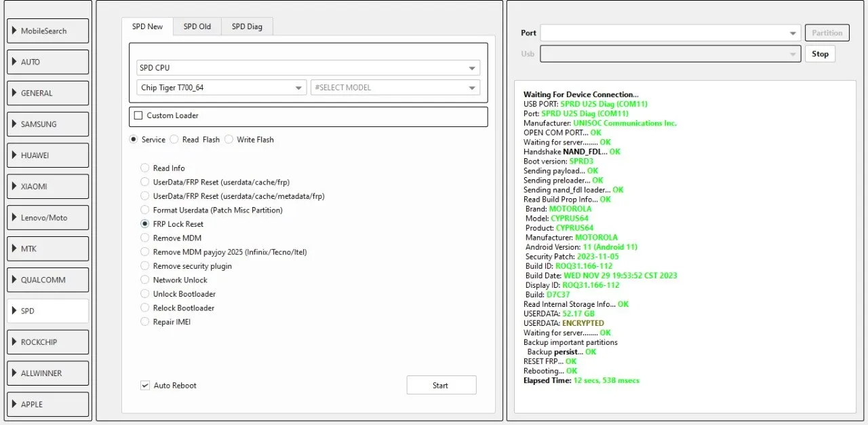Open the MobileSearch sidebar entry
This screenshot has height=425, width=868.
[x=47, y=31]
